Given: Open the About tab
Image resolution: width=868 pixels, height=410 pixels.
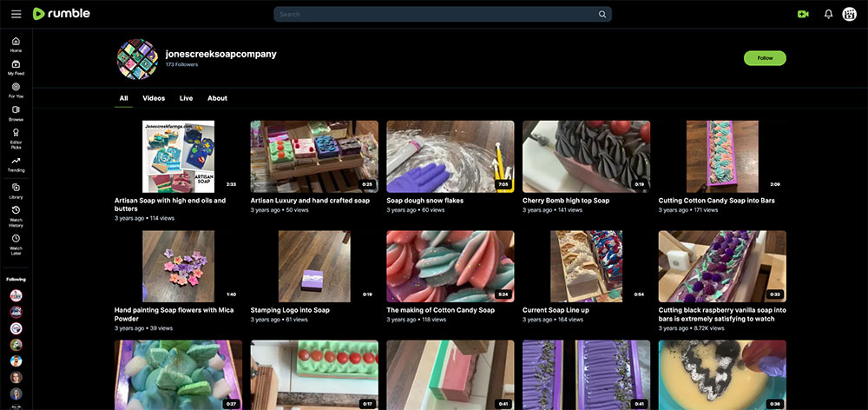Looking at the screenshot, I should [x=217, y=98].
